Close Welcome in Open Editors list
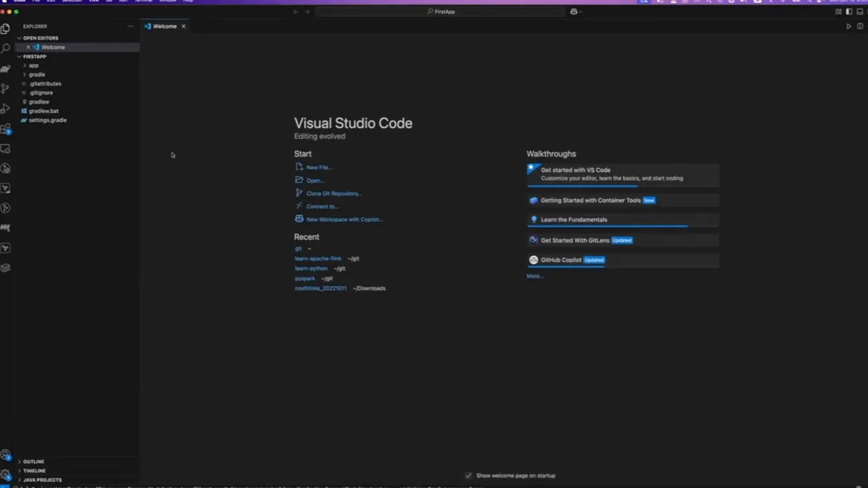The width and height of the screenshot is (868, 488). (x=28, y=47)
